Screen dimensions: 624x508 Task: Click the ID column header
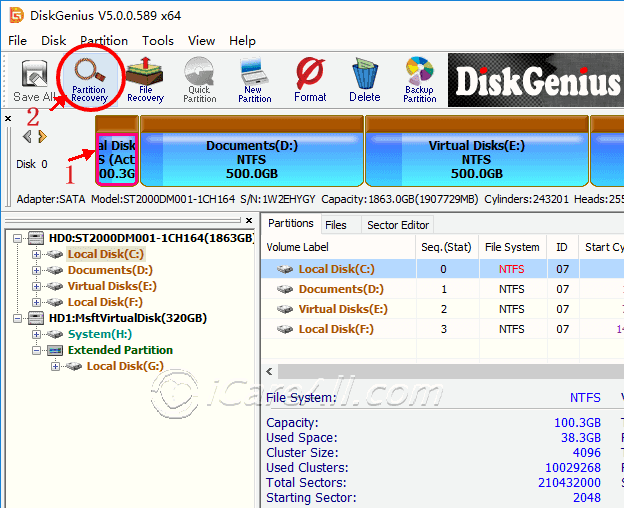(x=562, y=247)
